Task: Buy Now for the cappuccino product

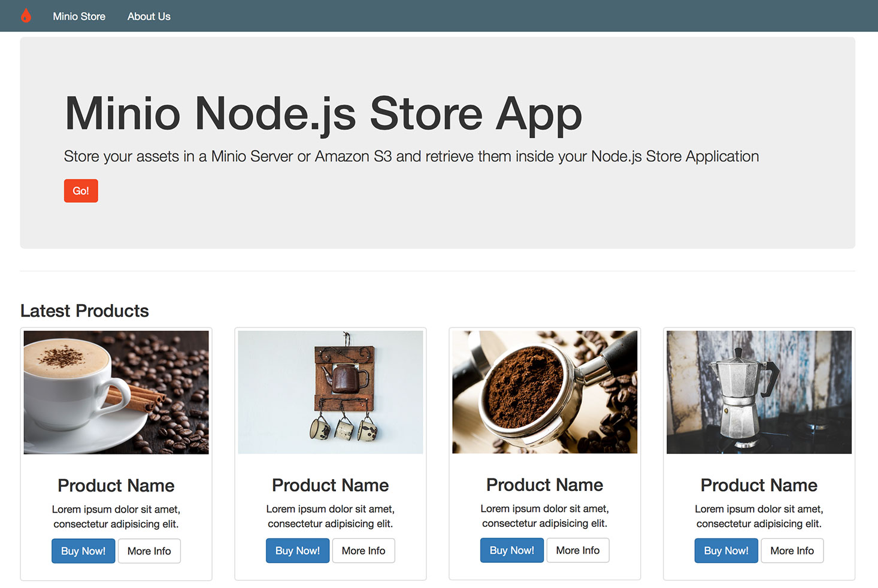Action: click(83, 551)
